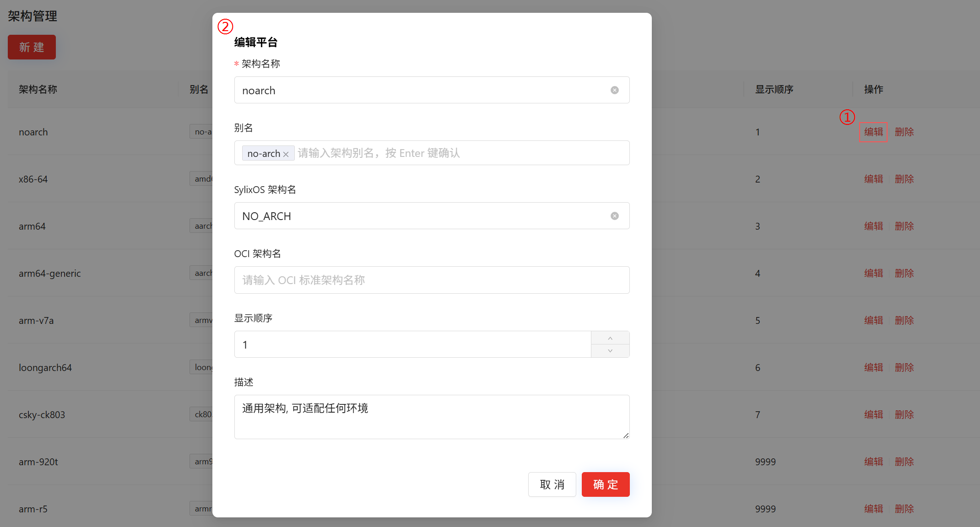Click the 取消 cancel button
This screenshot has width=980, height=527.
[552, 484]
